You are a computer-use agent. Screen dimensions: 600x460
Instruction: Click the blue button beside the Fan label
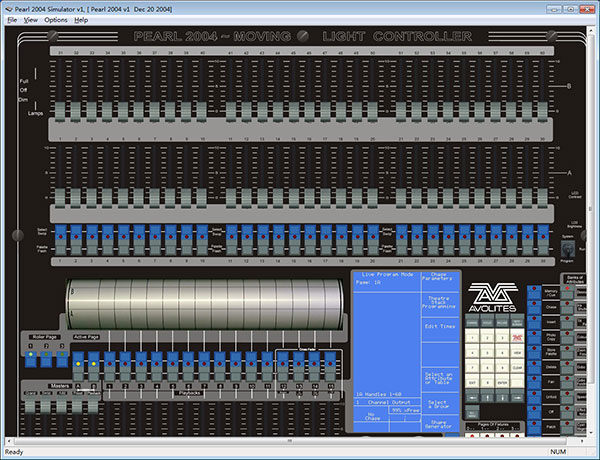pyautogui.click(x=534, y=382)
